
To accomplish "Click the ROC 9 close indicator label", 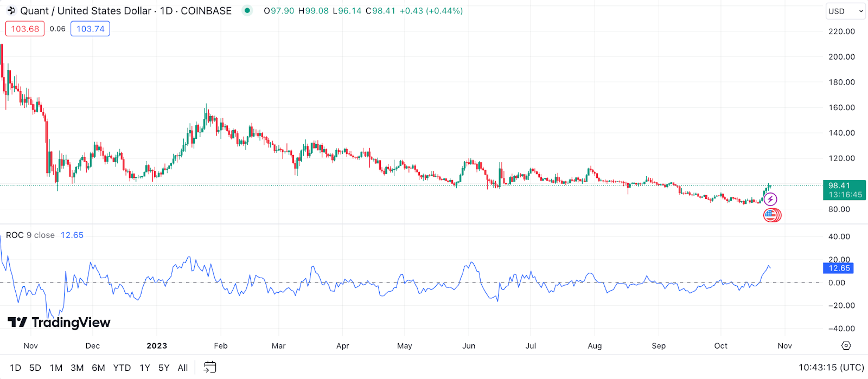I will (x=30, y=235).
